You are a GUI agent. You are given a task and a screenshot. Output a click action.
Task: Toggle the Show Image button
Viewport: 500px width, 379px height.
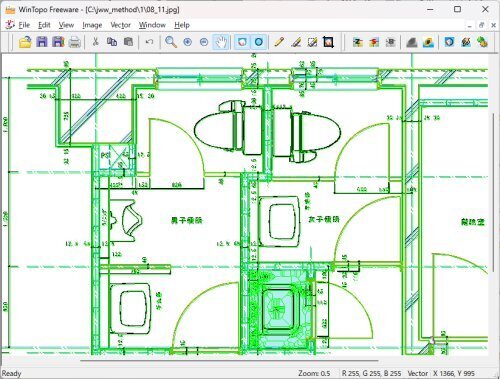coord(242,42)
